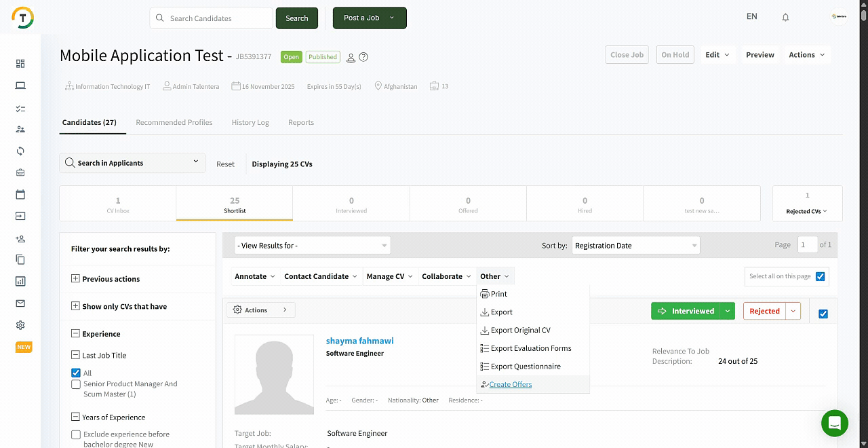The width and height of the screenshot is (868, 448).
Task: Click the notification bell icon
Action: pyautogui.click(x=785, y=18)
